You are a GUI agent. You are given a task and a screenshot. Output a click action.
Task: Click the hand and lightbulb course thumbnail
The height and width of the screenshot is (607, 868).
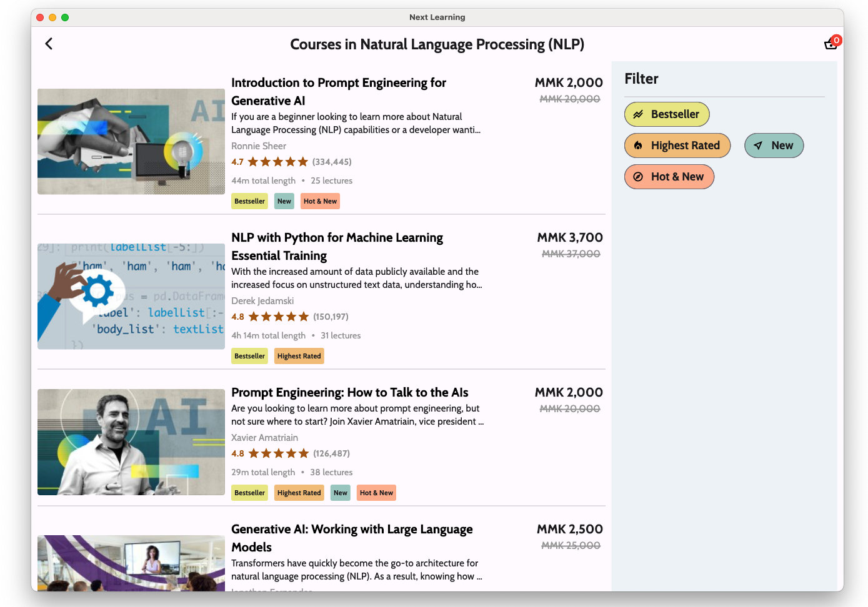point(131,142)
